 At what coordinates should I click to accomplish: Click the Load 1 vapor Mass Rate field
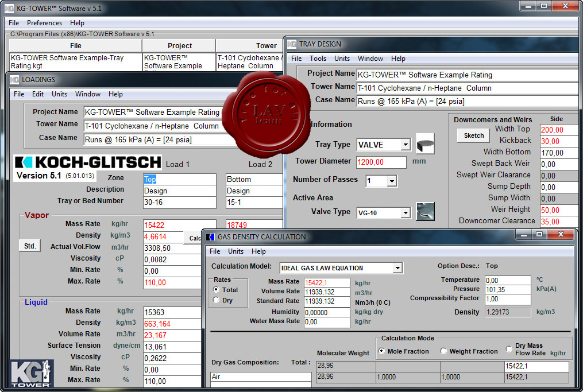[180, 225]
